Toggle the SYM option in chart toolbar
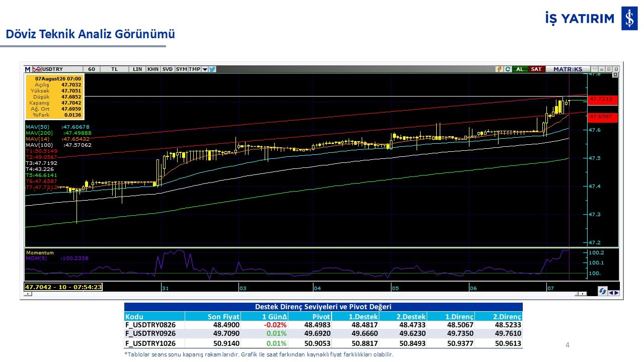 [181, 69]
